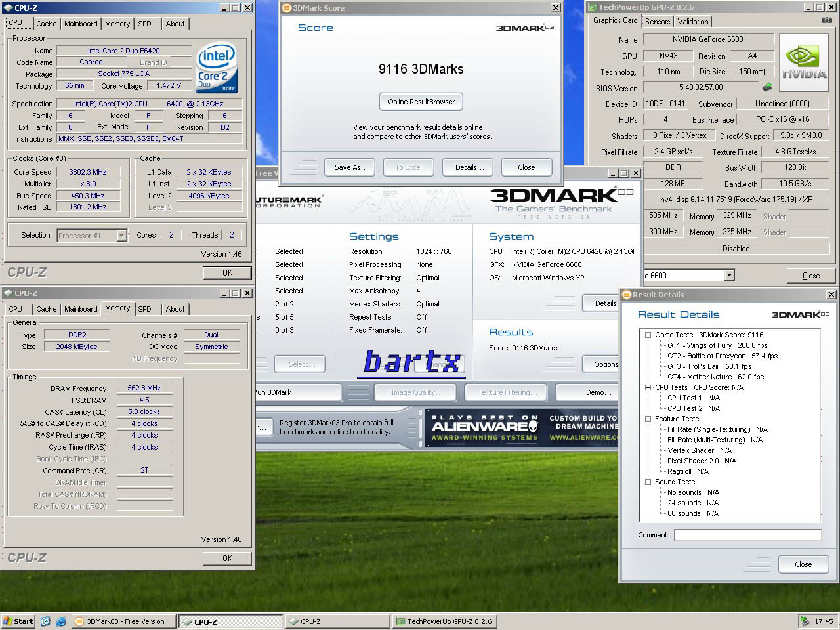Click the To Excel button

(x=408, y=167)
